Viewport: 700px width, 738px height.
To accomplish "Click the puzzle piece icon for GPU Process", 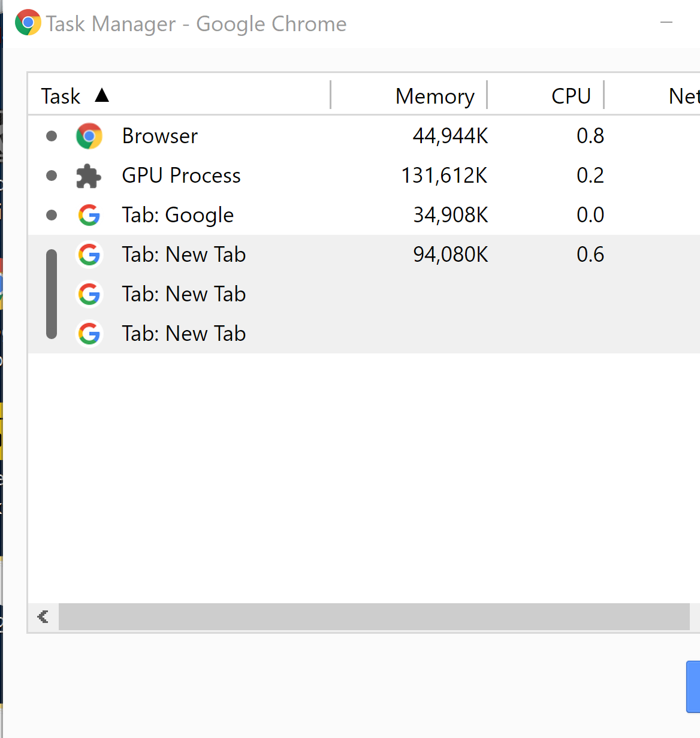I will [x=89, y=176].
